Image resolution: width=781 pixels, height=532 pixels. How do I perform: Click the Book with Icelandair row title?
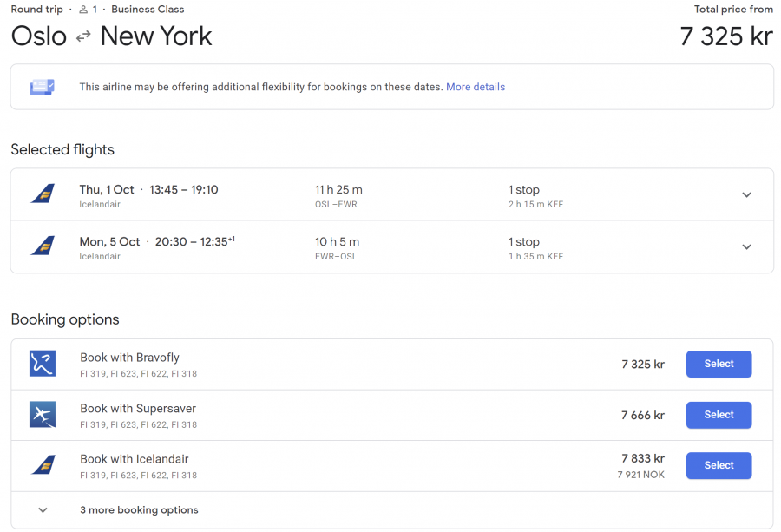(x=134, y=459)
